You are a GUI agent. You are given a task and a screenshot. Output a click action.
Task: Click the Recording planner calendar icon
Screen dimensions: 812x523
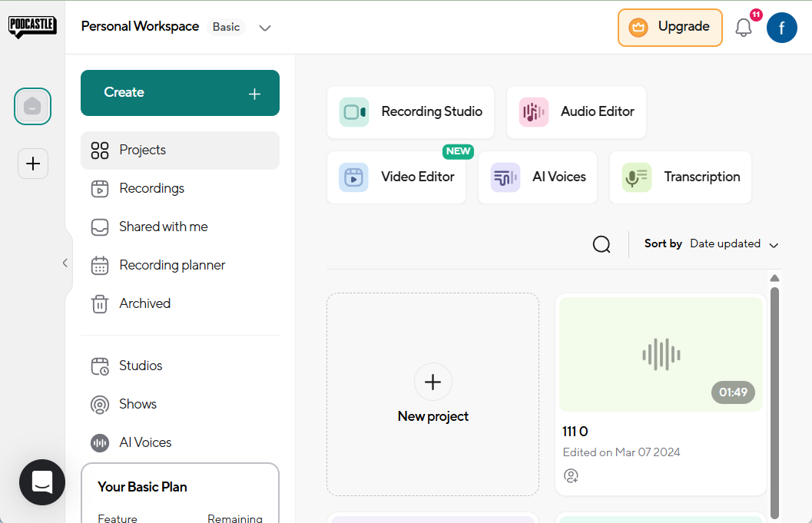pos(99,265)
